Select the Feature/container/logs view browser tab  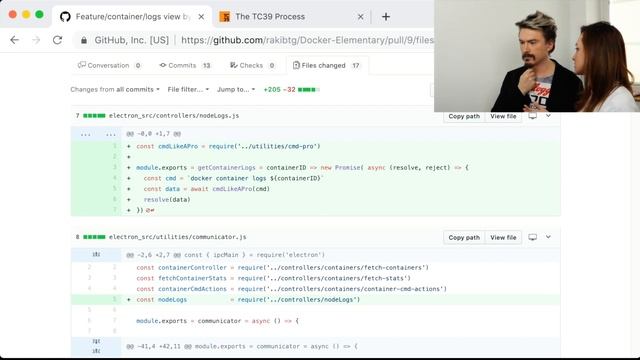(x=131, y=17)
